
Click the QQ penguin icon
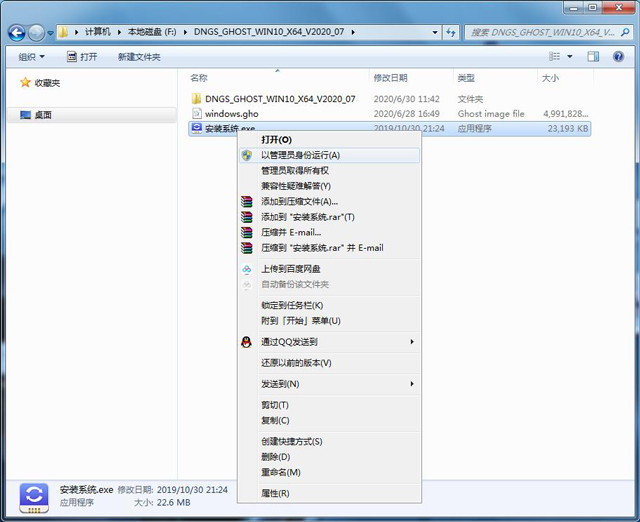coord(246,342)
